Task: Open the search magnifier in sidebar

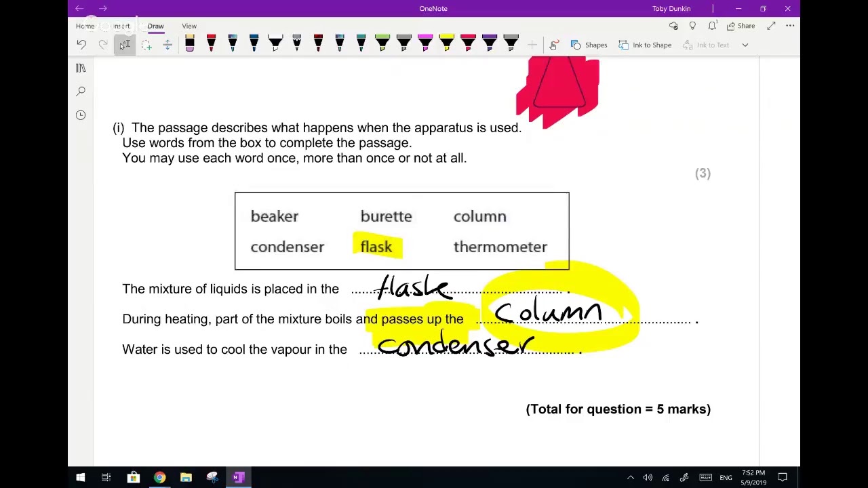Action: [x=81, y=91]
